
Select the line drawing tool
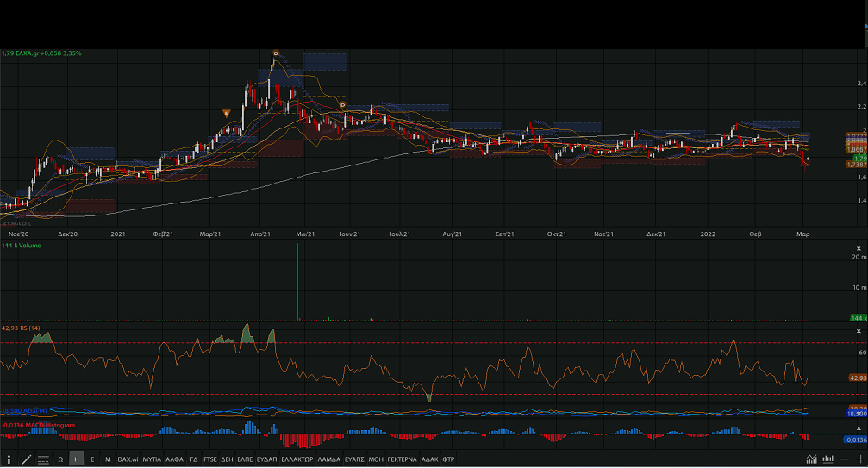(27, 460)
